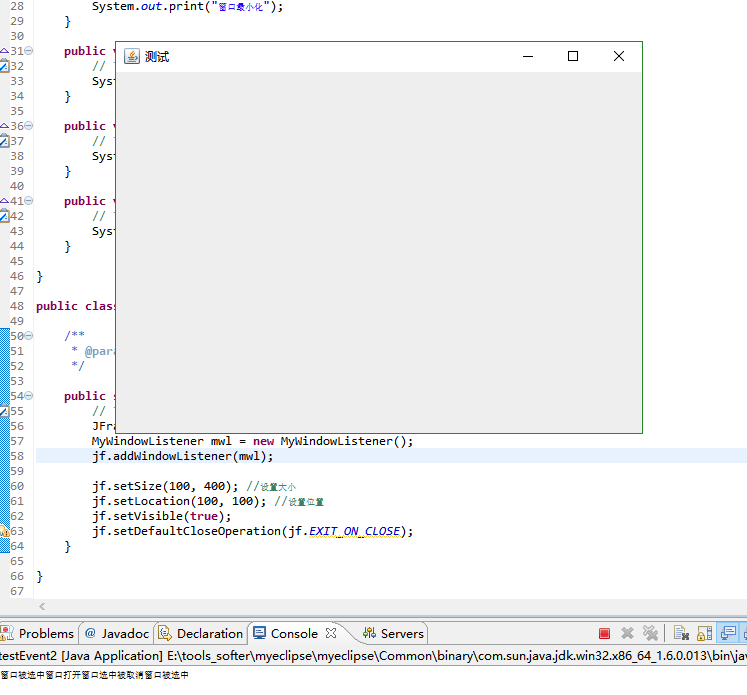Viewport: 747px width, 695px height.
Task: Click the TODO task marker at line 42
Action: [x=4, y=216]
